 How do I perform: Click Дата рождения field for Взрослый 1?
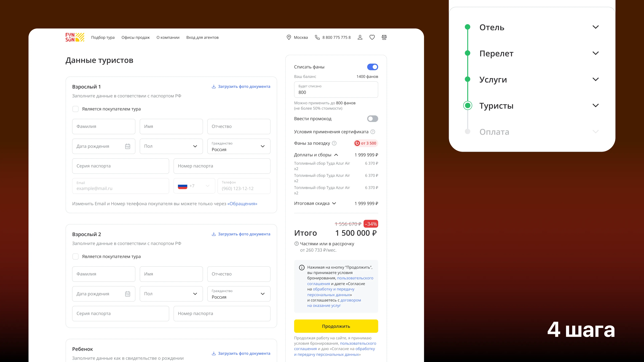pos(104,146)
